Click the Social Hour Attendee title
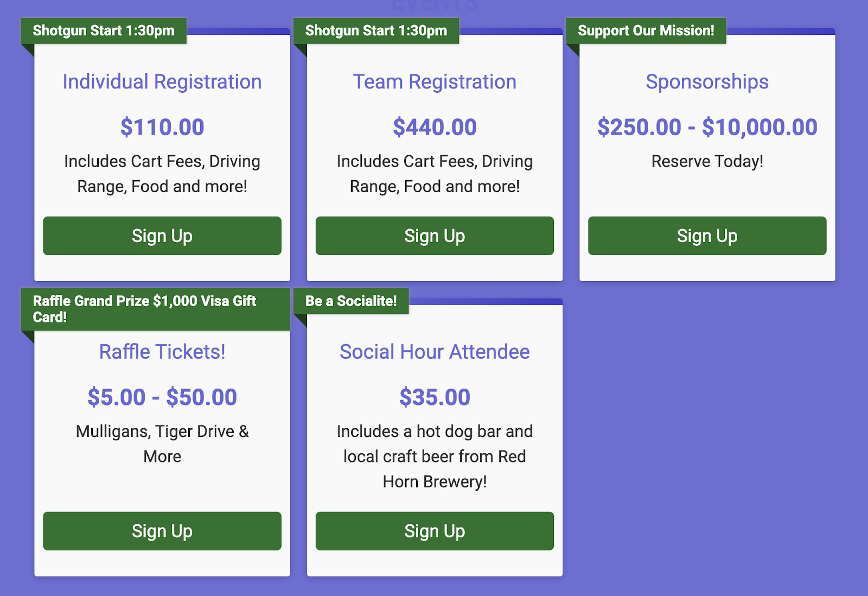Viewport: 868px width, 596px height. (x=435, y=352)
